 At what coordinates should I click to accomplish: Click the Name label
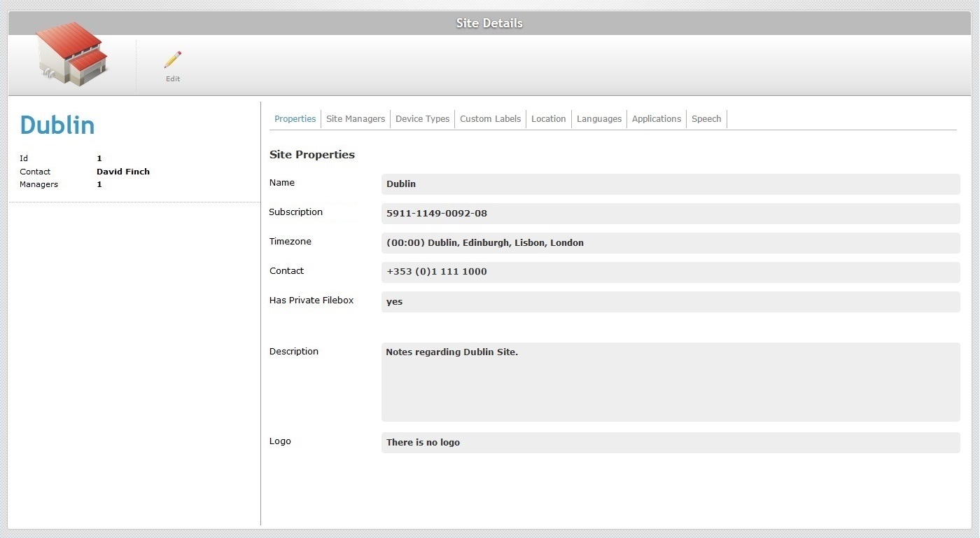tap(282, 183)
